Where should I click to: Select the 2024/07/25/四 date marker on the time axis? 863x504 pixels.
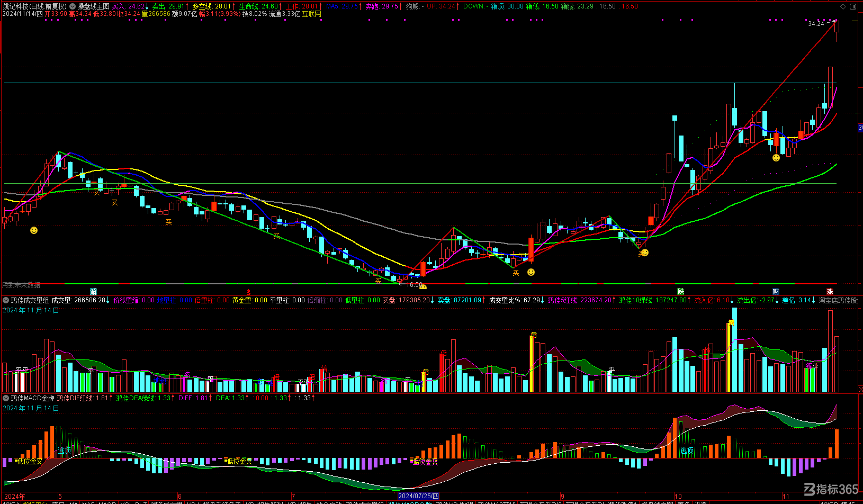pos(419,496)
